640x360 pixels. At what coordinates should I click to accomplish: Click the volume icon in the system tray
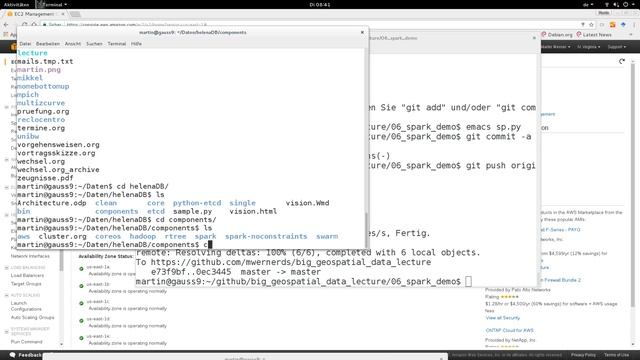click(616, 4)
